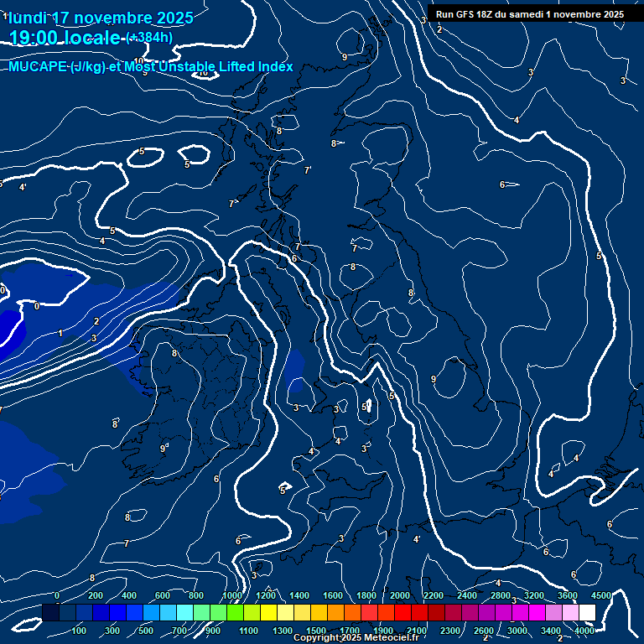Click the legend label '1300'
This screenshot has height=644, width=644.
[283, 631]
